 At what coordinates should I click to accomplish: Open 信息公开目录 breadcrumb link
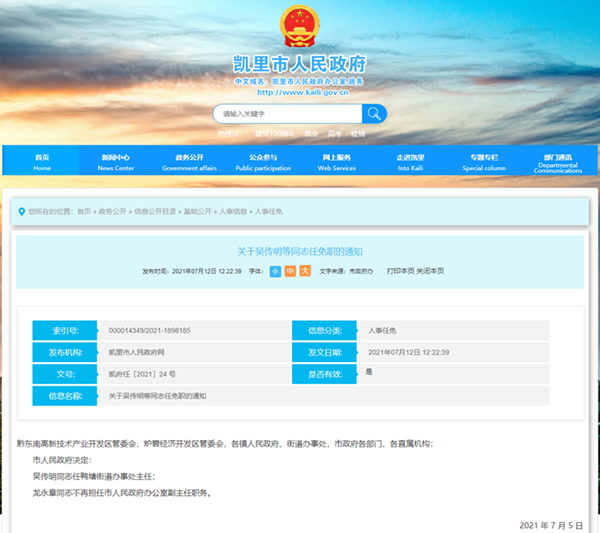(x=152, y=212)
